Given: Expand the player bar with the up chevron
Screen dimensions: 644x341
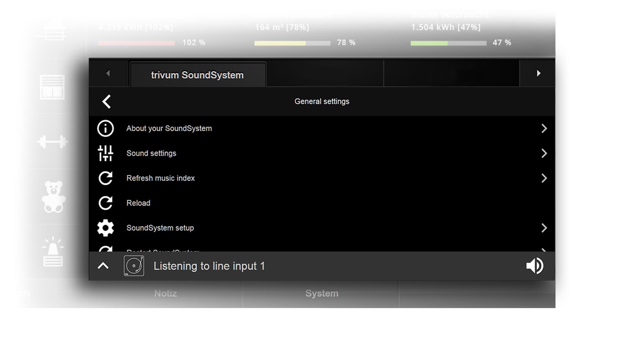Looking at the screenshot, I should click(x=103, y=266).
